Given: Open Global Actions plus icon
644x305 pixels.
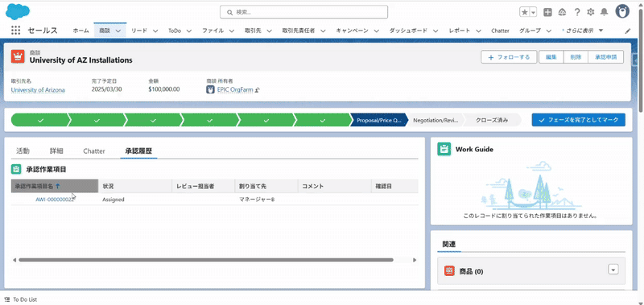Looking at the screenshot, I should tap(547, 12).
